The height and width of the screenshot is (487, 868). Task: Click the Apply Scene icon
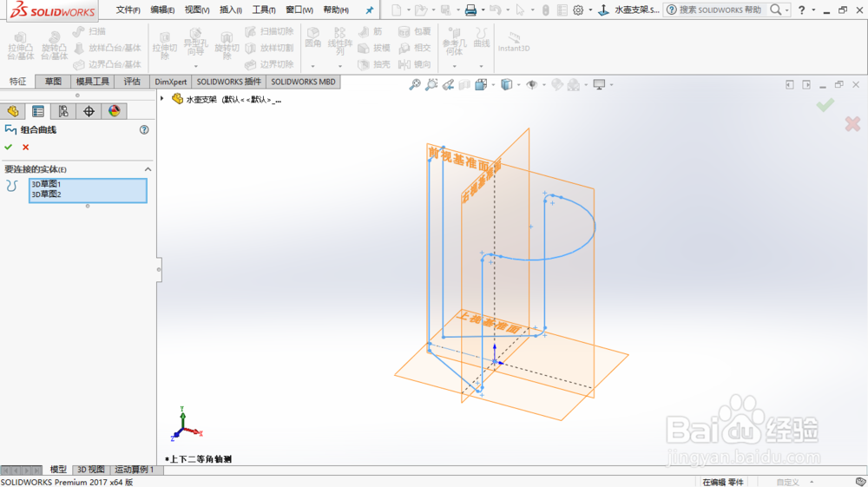coord(574,85)
